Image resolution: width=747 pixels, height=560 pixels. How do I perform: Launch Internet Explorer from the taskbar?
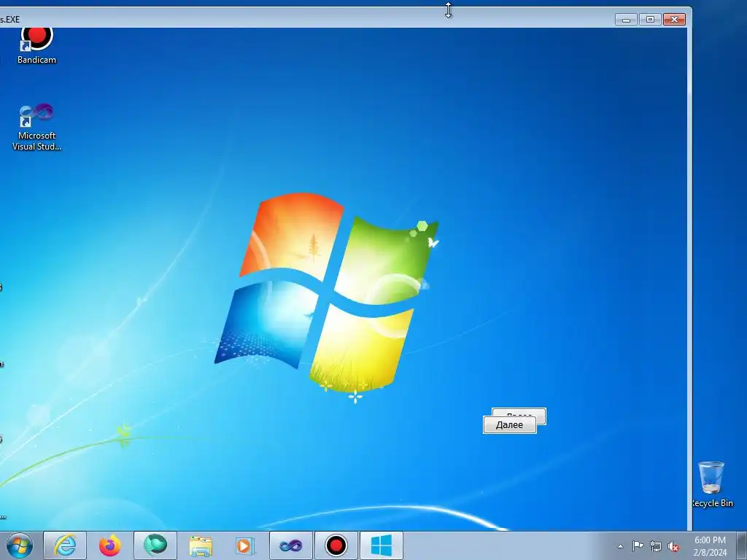[65, 545]
